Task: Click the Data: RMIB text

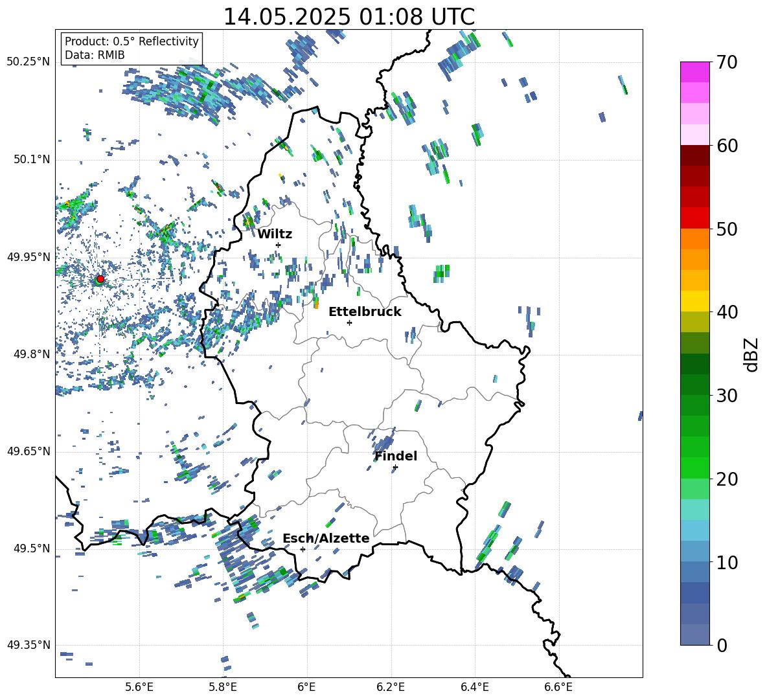Action: 95,55
